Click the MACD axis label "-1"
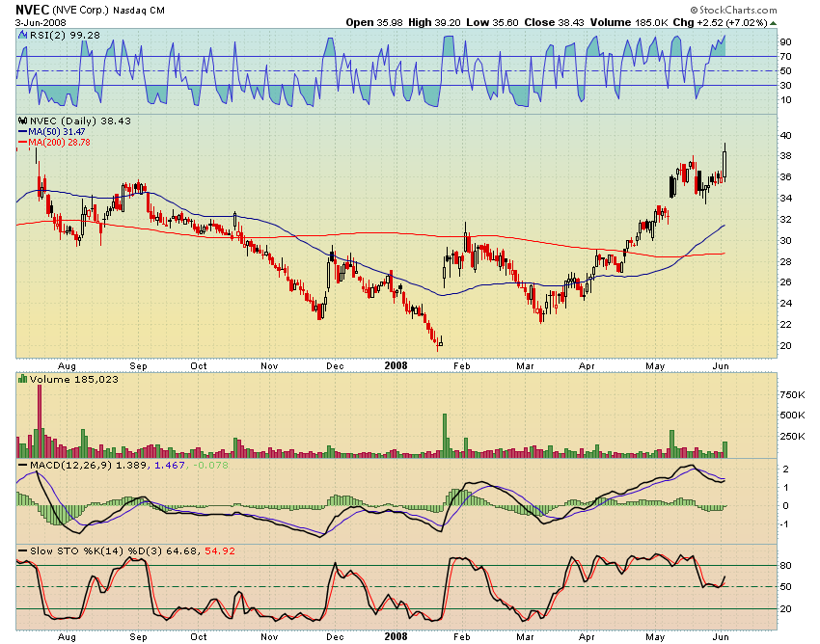Image resolution: width=820 pixels, height=644 pixels. pyautogui.click(x=785, y=524)
